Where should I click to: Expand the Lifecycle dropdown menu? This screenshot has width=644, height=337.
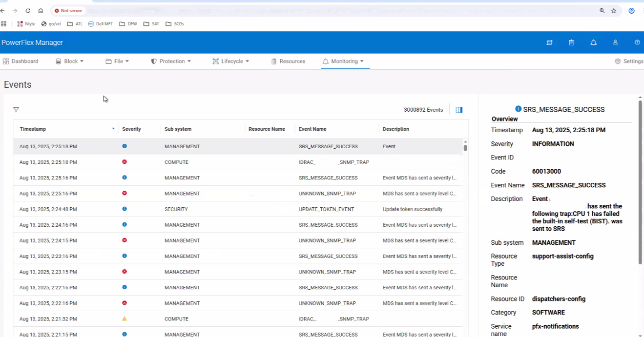(231, 61)
